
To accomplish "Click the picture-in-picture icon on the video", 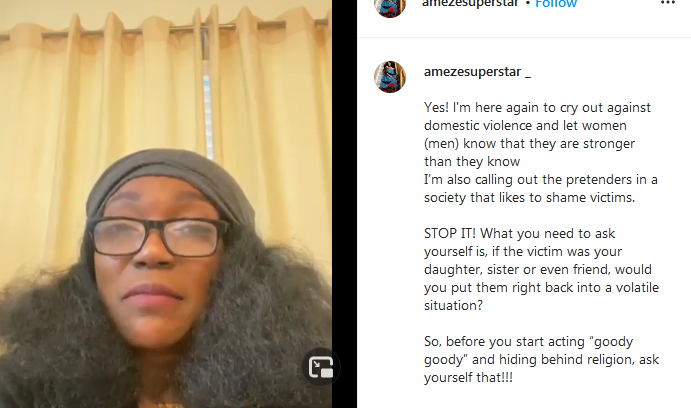I will [x=321, y=367].
